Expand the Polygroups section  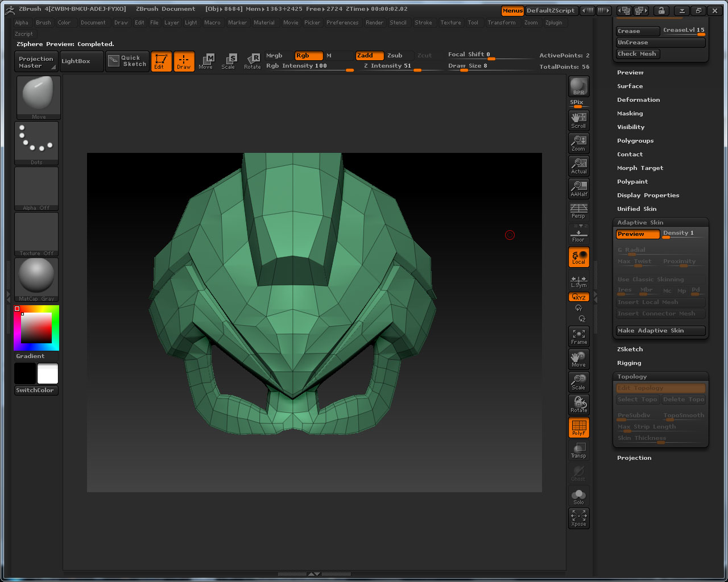click(x=635, y=141)
